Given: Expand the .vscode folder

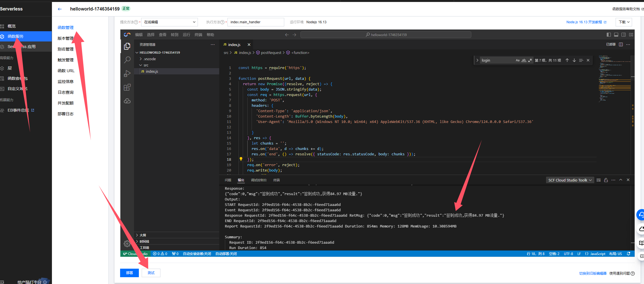Looking at the screenshot, I should click(x=150, y=59).
